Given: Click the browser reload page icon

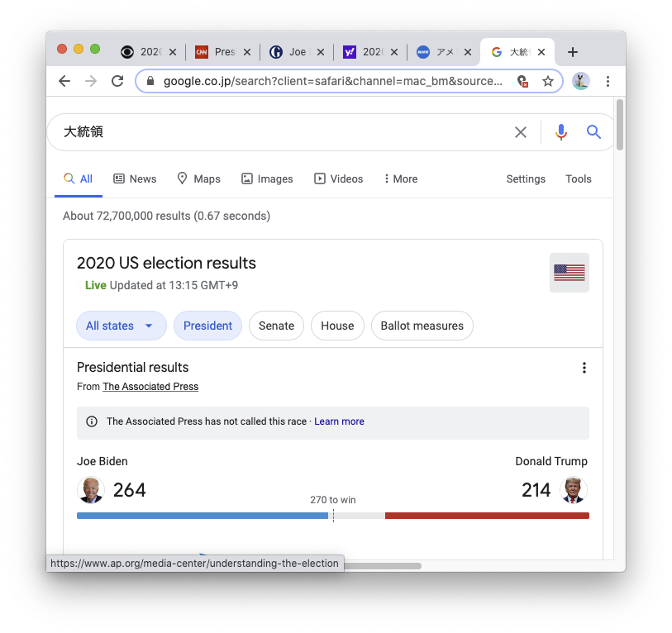Looking at the screenshot, I should 117,81.
